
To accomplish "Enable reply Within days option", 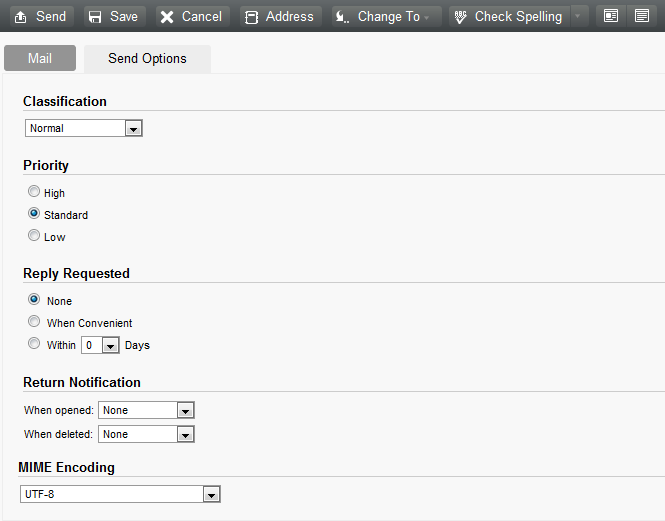I will (x=34, y=344).
